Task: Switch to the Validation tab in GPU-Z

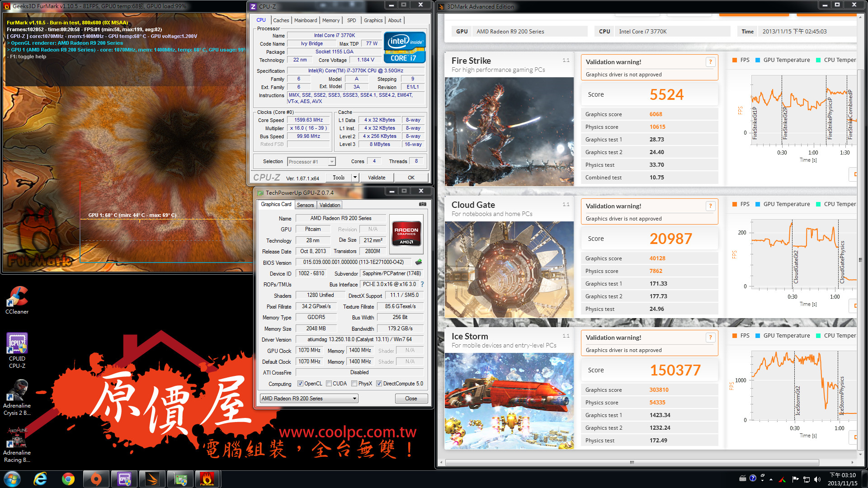Action: point(330,205)
